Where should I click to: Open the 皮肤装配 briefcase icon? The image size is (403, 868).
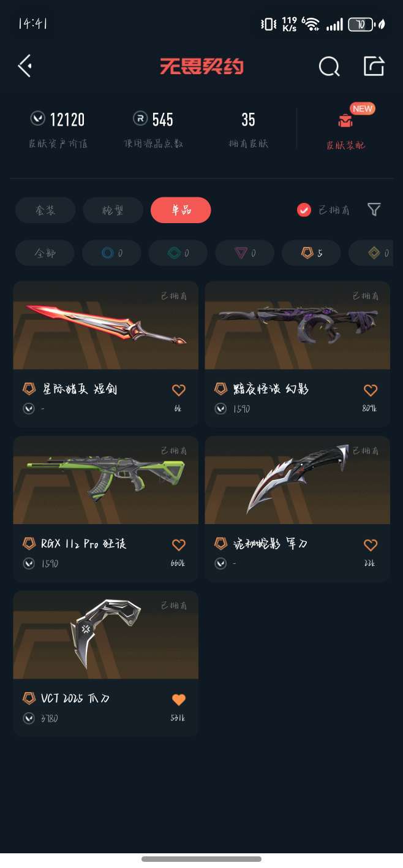click(x=345, y=121)
